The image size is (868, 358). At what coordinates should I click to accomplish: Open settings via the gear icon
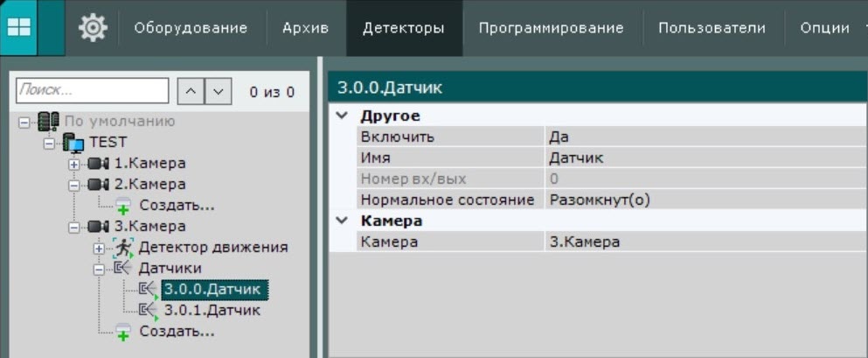[x=92, y=28]
